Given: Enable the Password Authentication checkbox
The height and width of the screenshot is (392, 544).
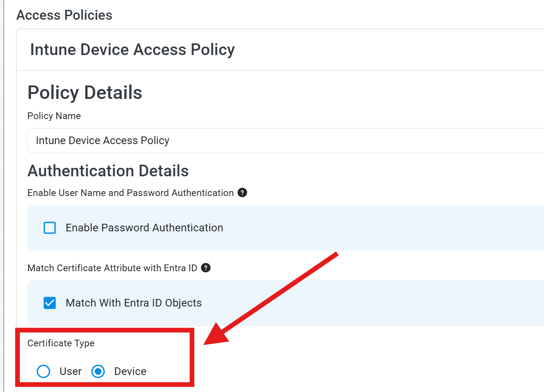Looking at the screenshot, I should (50, 228).
